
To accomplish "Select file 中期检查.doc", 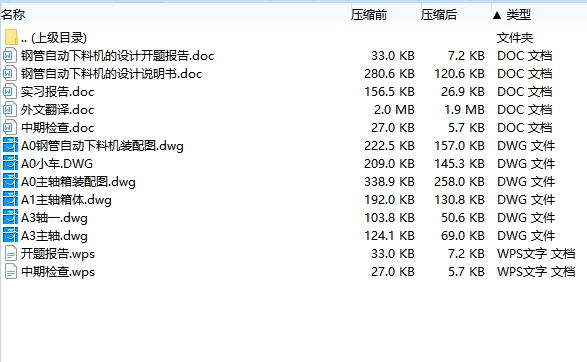I will pos(57,128).
